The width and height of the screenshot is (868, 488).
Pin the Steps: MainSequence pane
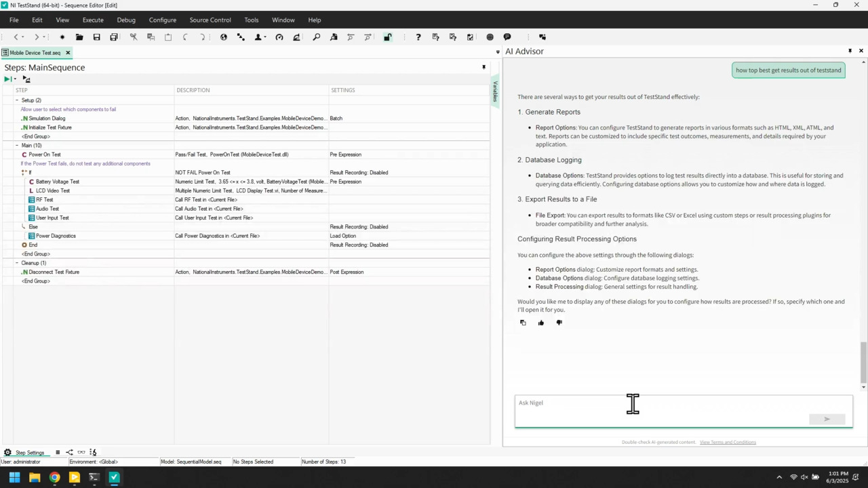[x=484, y=67]
